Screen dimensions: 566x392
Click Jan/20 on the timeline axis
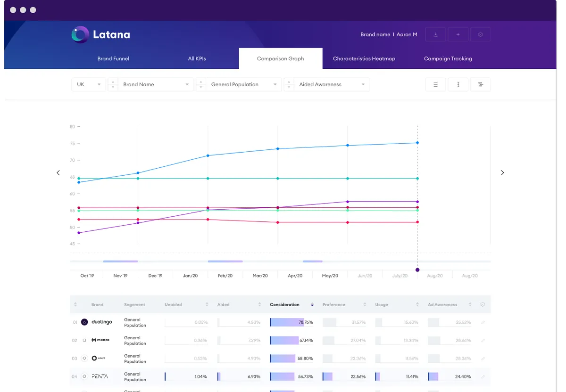[x=191, y=276]
